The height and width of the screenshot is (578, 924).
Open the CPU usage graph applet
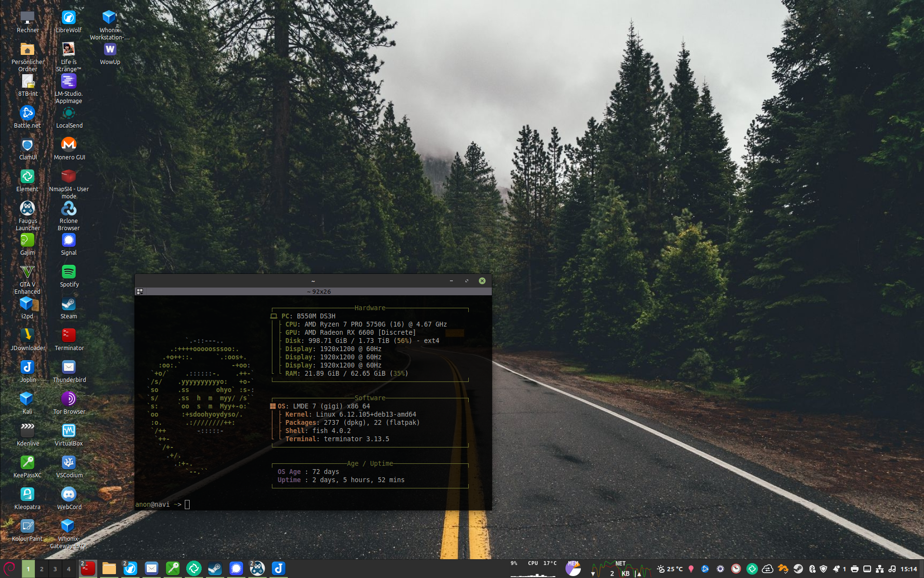pos(533,569)
